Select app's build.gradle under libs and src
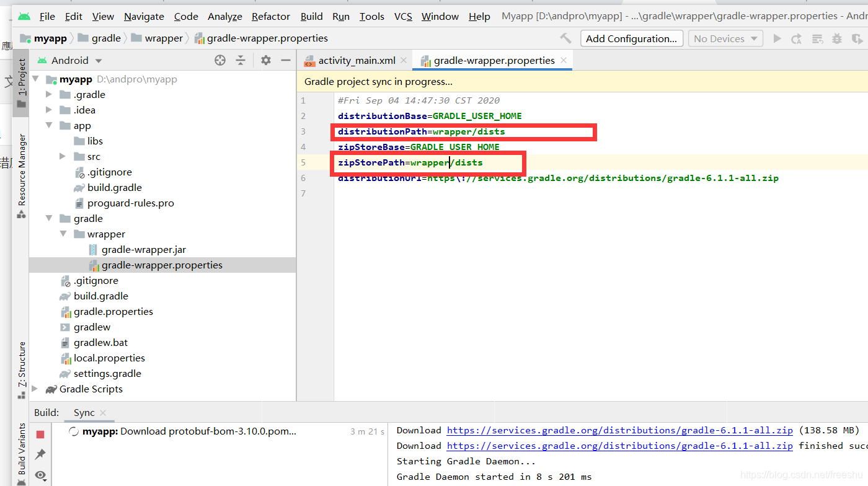The image size is (868, 486). [x=115, y=188]
